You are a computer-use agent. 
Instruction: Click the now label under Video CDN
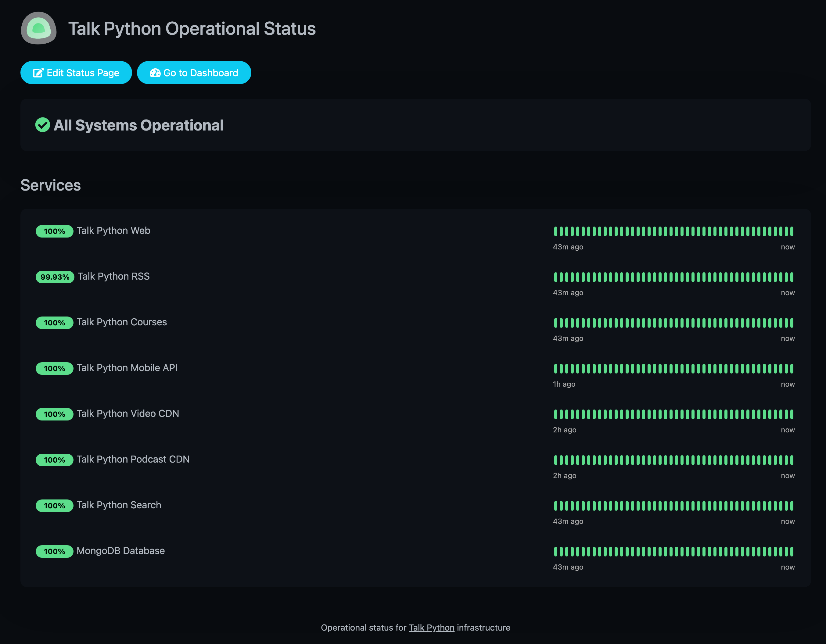coord(788,430)
